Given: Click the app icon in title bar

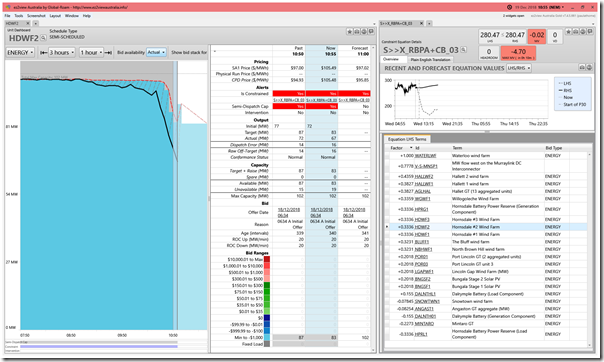Looking at the screenshot, I should coord(8,7).
